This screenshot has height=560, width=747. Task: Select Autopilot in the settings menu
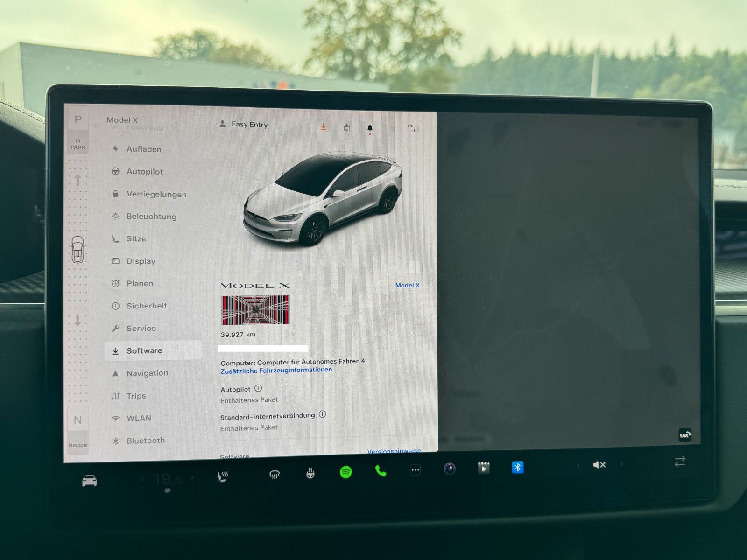tap(145, 172)
